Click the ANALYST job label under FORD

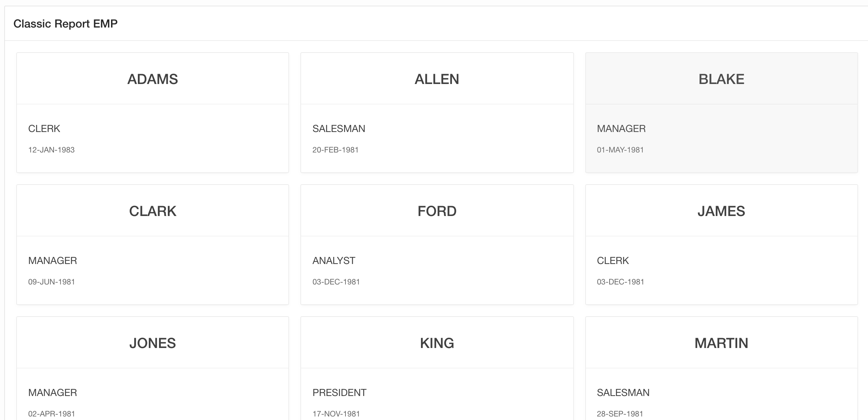tap(334, 260)
